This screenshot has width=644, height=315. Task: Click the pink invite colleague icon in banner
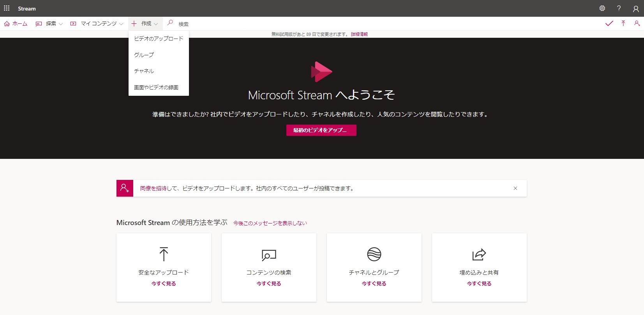click(125, 188)
